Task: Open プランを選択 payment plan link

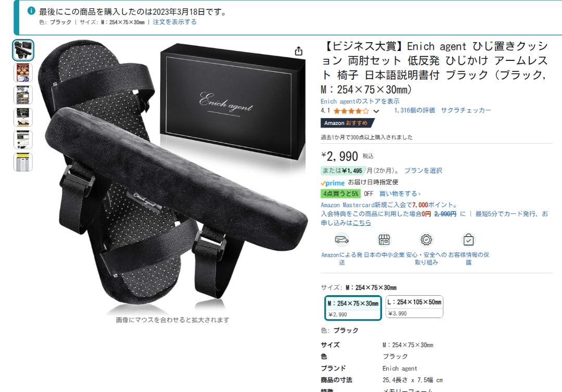Action: tap(423, 171)
